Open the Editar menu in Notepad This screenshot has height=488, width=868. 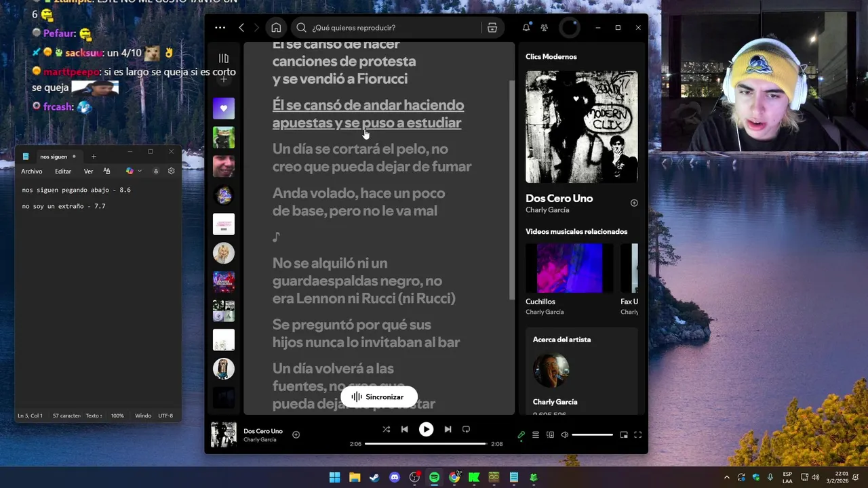(x=63, y=171)
